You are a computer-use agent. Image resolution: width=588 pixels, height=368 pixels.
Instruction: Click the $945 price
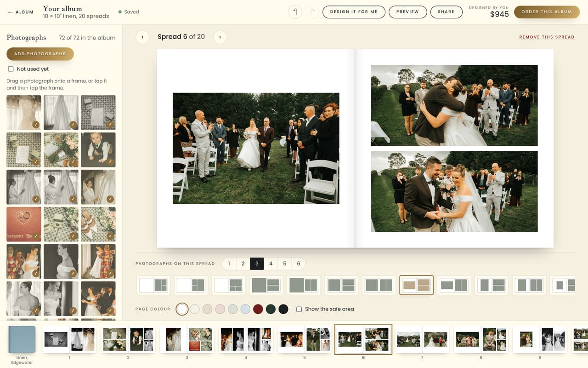coord(499,14)
